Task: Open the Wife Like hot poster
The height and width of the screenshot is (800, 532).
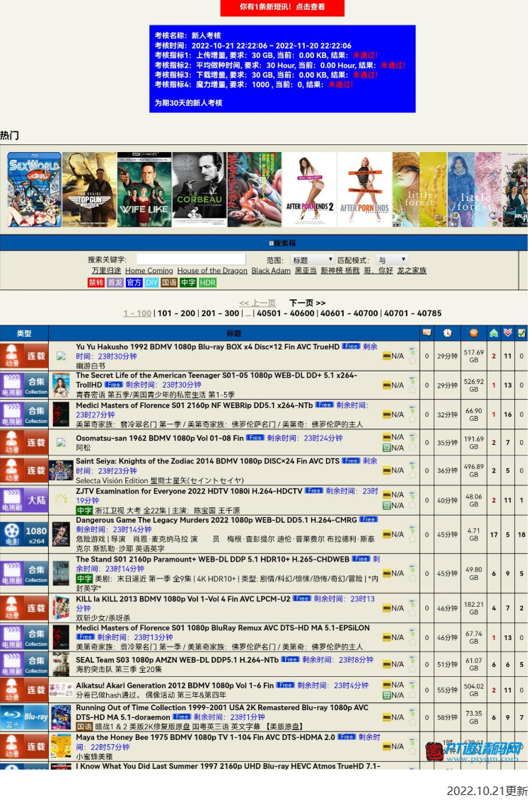Action: pyautogui.click(x=144, y=190)
